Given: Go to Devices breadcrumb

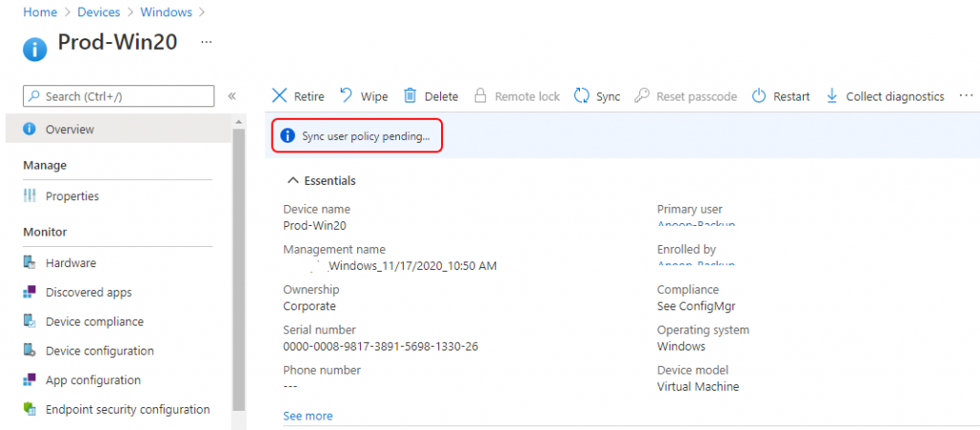Looking at the screenshot, I should click(99, 11).
